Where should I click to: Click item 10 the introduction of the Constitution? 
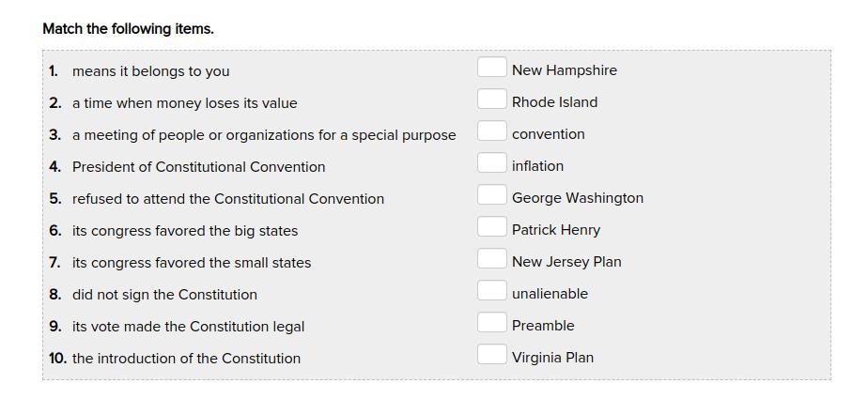pos(187,359)
